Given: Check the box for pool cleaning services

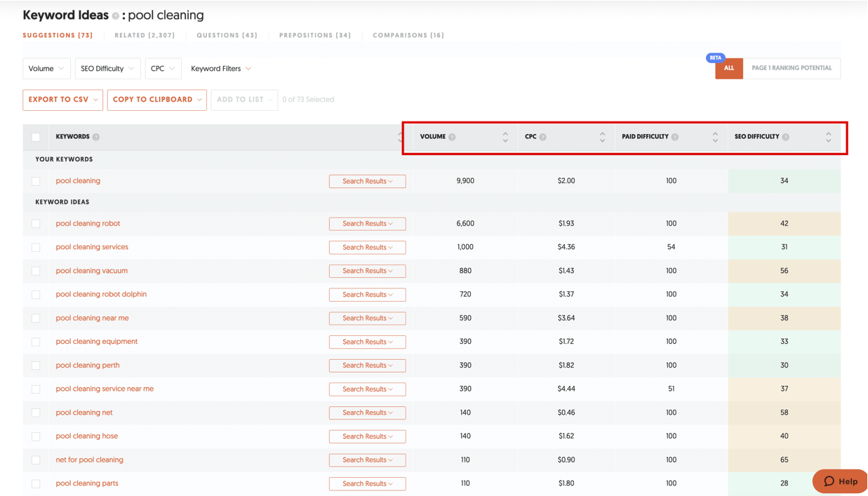Looking at the screenshot, I should click(x=36, y=248).
